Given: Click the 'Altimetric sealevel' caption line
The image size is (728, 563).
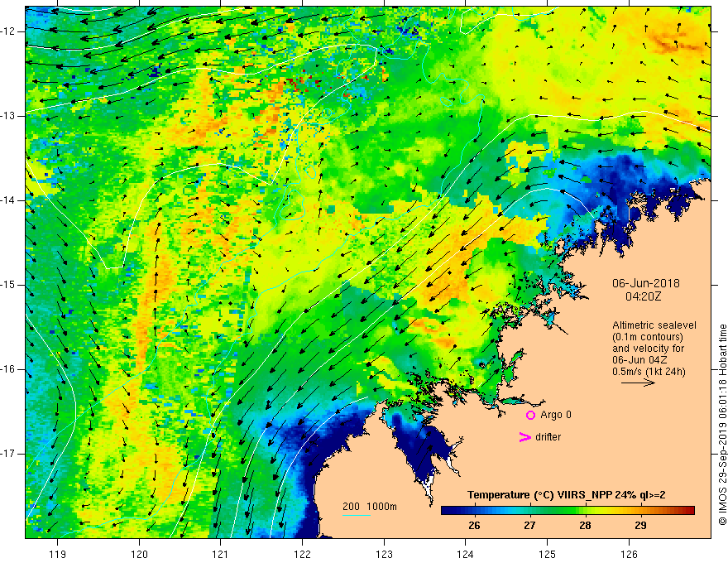Looking at the screenshot, I should [654, 325].
